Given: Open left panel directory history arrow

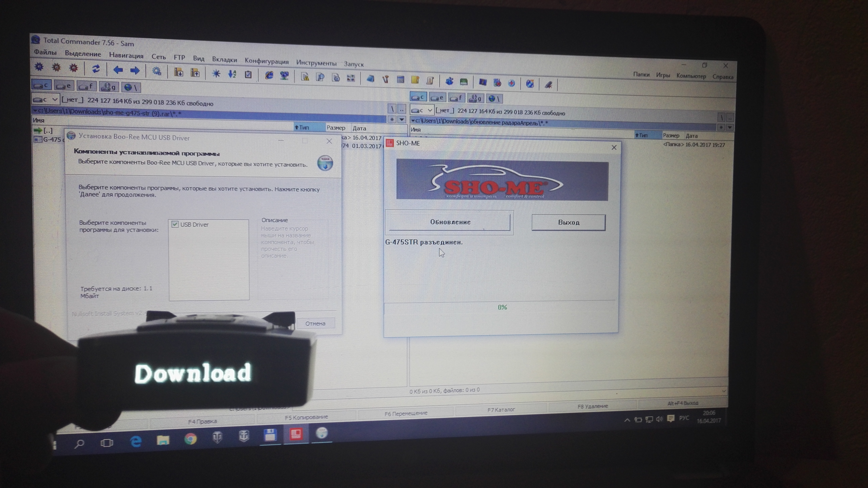Looking at the screenshot, I should coord(402,119).
